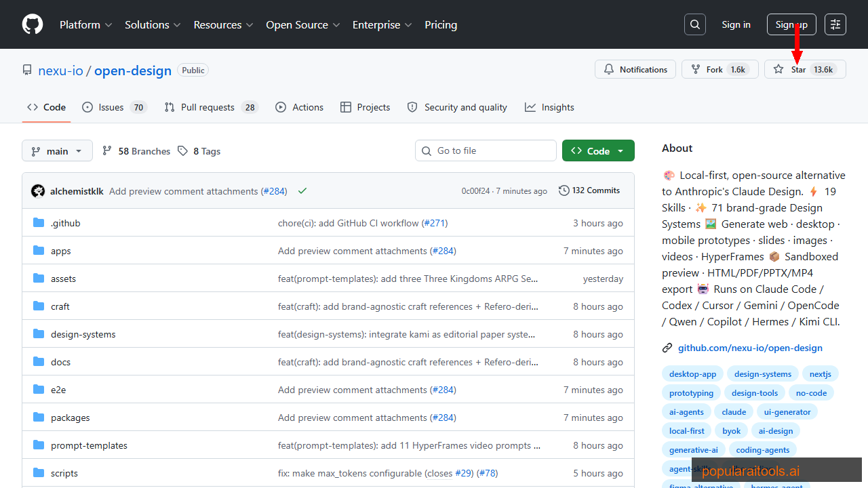Fork the repository with Fork button
Screen dimensions: 868x488
point(720,69)
